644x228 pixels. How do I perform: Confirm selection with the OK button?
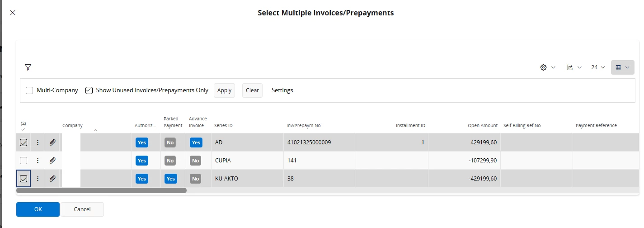[x=38, y=209]
